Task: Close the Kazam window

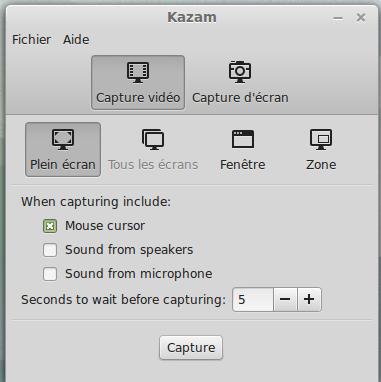Action: pos(361,18)
